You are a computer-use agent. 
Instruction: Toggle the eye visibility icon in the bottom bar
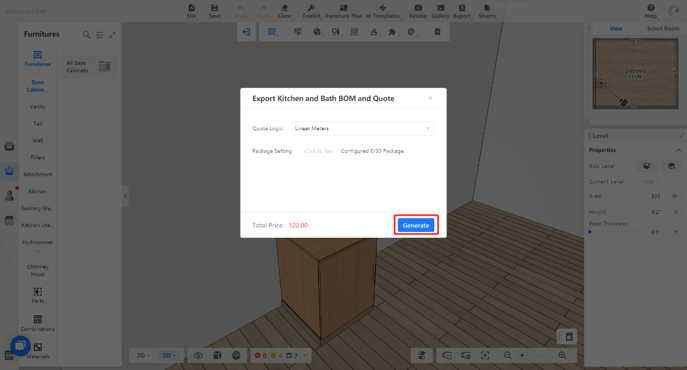click(x=198, y=356)
